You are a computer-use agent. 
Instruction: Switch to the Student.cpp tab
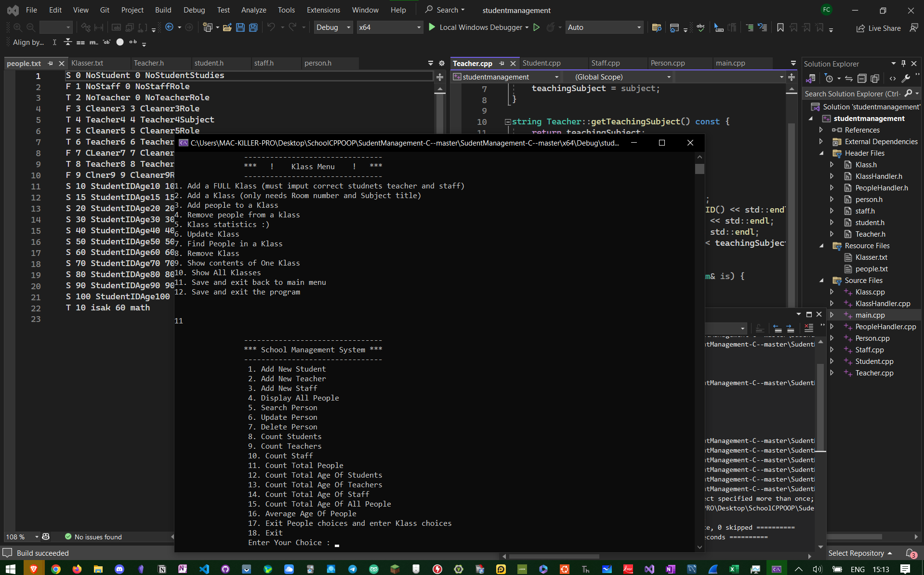(541, 63)
